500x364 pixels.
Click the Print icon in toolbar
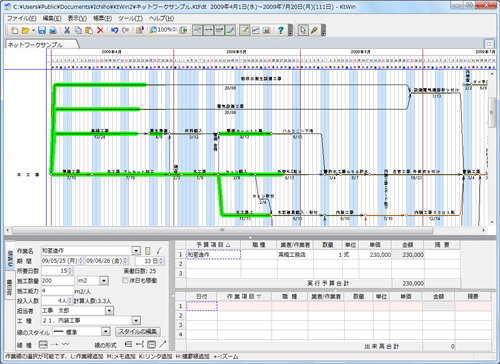pyautogui.click(x=53, y=30)
